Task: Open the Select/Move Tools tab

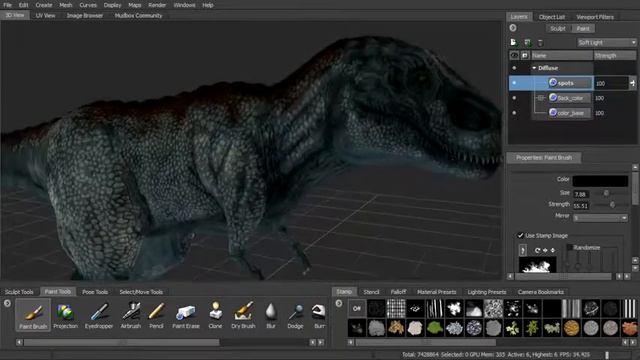Action: pyautogui.click(x=141, y=292)
